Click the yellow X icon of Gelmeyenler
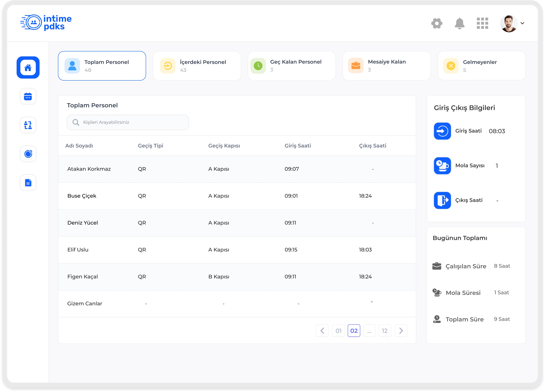The height and width of the screenshot is (392, 545). point(451,66)
